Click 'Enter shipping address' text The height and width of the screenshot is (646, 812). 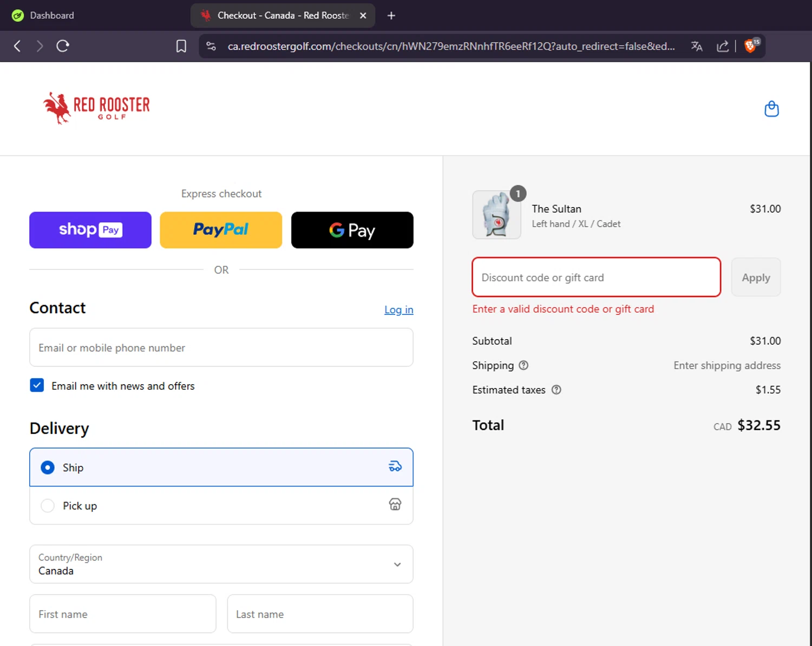[727, 365]
